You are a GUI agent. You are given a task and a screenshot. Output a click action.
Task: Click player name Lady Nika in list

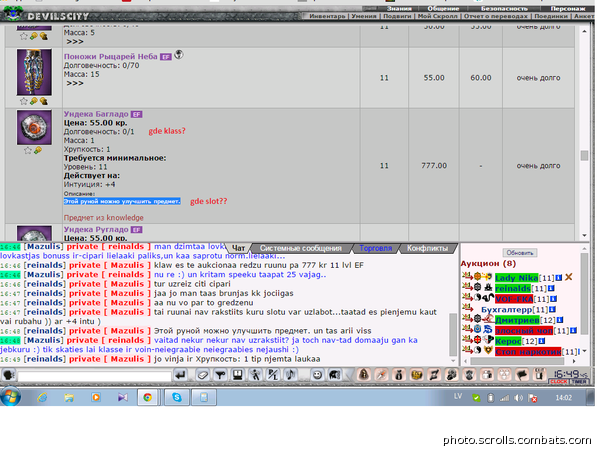(x=517, y=278)
